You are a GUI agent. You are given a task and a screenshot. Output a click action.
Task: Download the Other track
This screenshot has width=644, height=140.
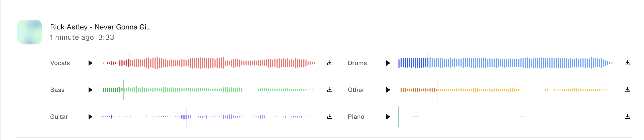click(x=627, y=90)
